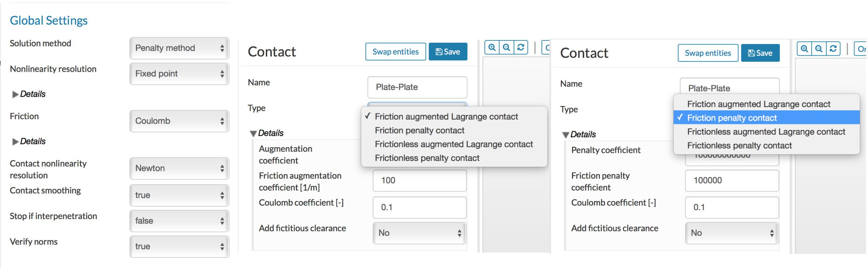Swap entities in left Contact panel
868x268 pixels.
(395, 52)
